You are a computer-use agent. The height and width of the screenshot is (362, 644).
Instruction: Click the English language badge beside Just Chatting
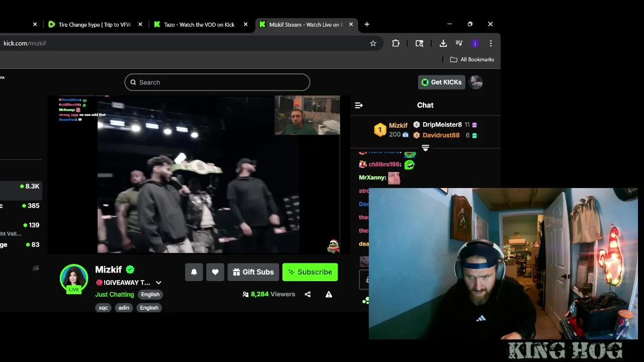[x=150, y=295]
